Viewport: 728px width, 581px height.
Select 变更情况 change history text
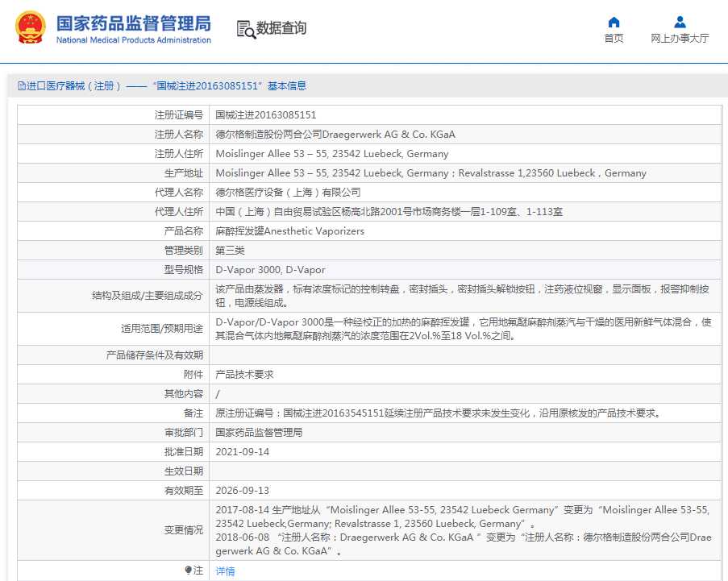pos(464,530)
